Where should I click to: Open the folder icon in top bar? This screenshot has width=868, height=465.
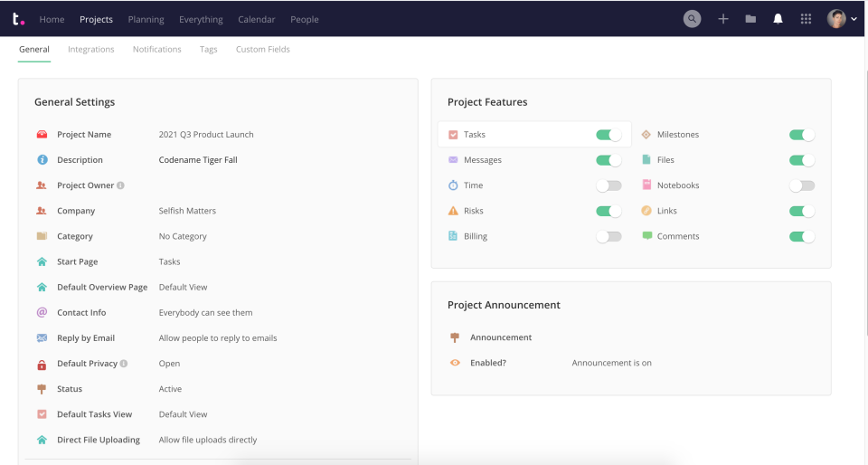click(750, 19)
